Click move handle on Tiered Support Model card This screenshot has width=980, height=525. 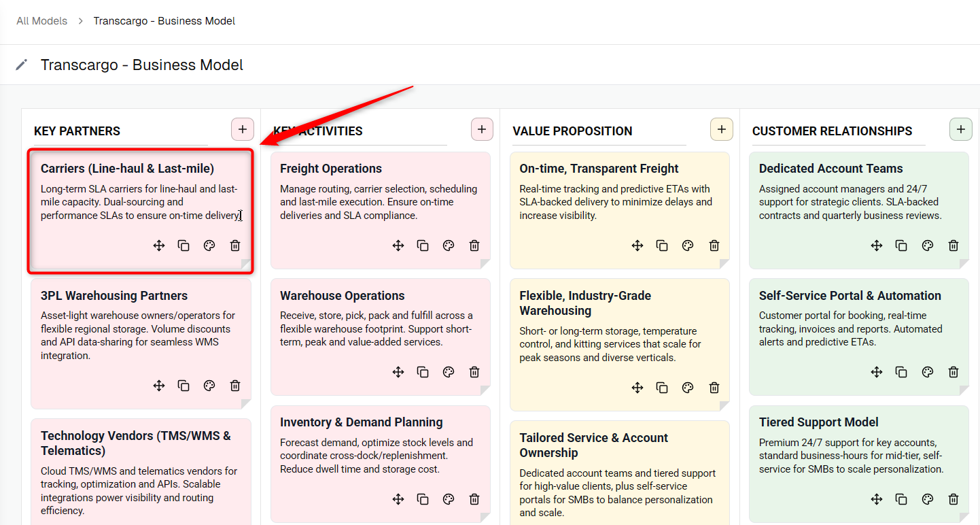877,499
